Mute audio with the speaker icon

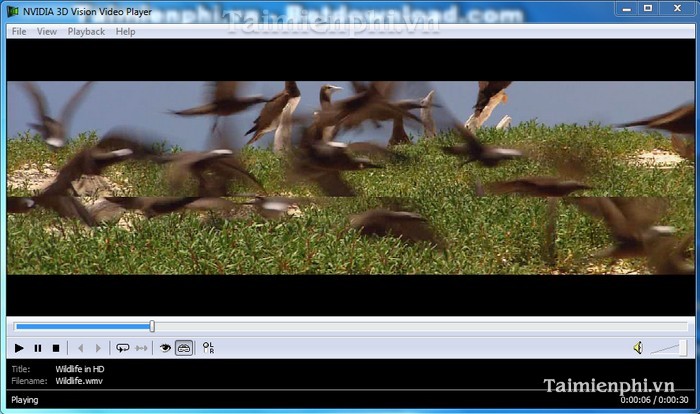click(638, 347)
